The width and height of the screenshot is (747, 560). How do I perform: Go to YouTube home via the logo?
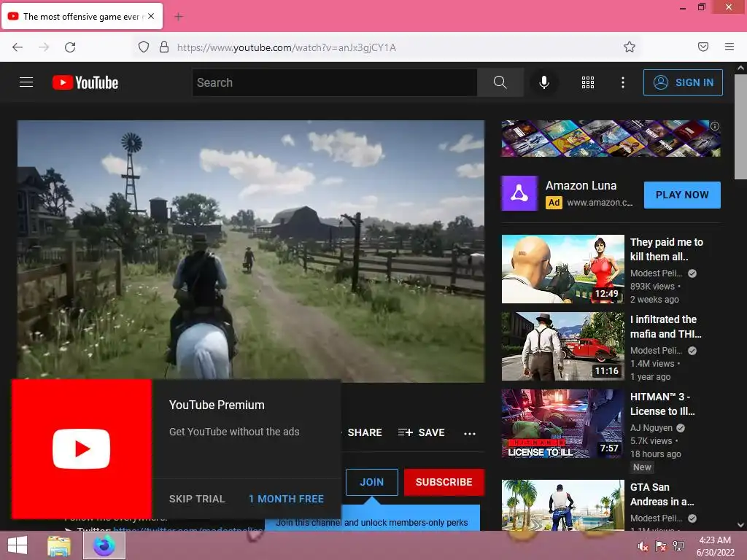pos(85,82)
